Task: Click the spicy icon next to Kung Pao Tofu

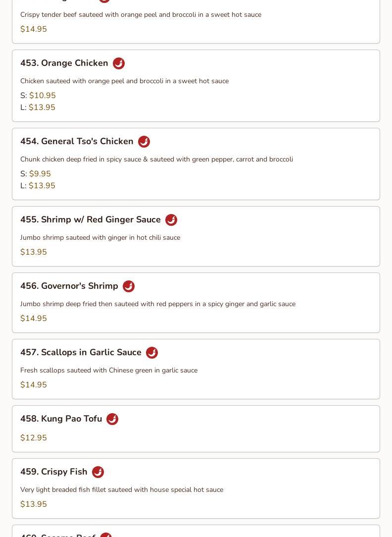Action: 112,419
